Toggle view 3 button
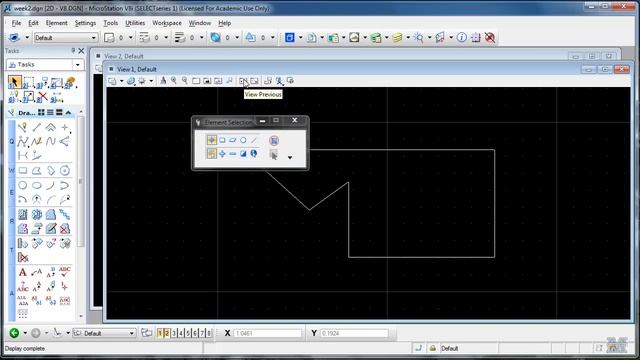Screen dimensions: 640x360 [174, 333]
